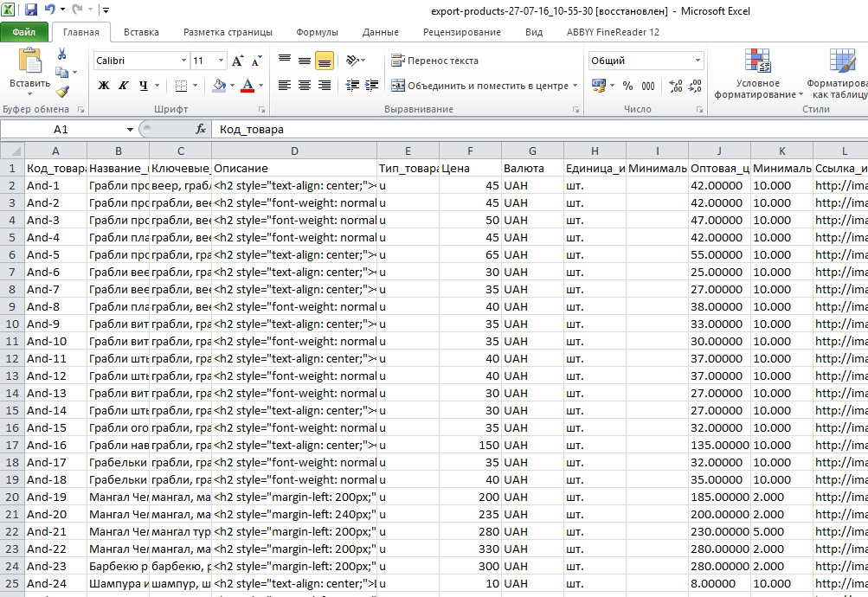Click the Вставить paste button
Image resolution: width=868 pixels, height=597 pixels.
tap(30, 71)
